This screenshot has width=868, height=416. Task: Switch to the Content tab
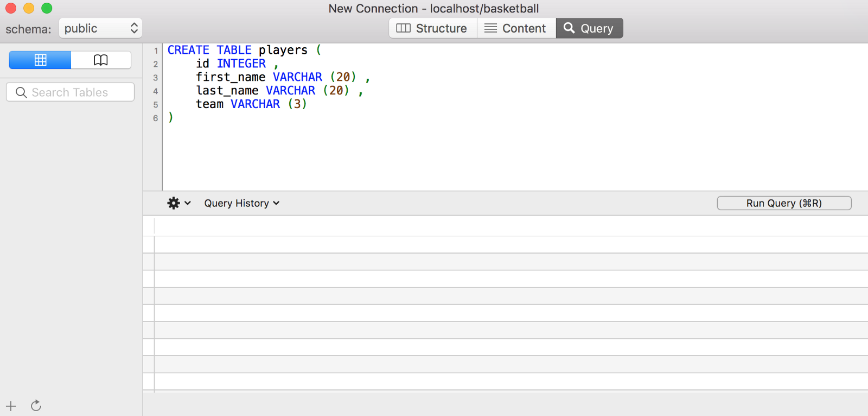coord(515,28)
